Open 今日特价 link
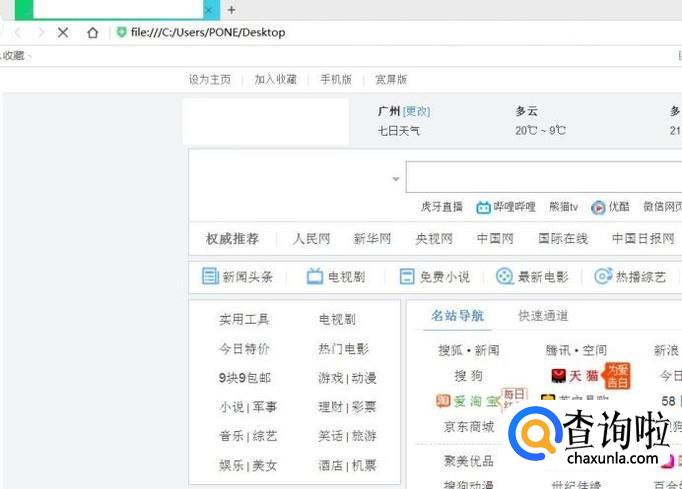 (244, 349)
